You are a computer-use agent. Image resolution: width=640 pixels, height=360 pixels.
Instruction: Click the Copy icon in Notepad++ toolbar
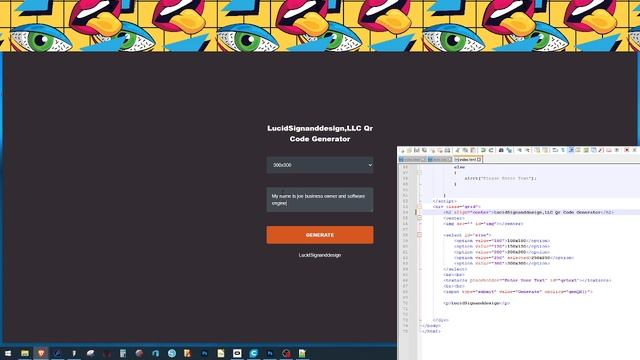[464, 150]
